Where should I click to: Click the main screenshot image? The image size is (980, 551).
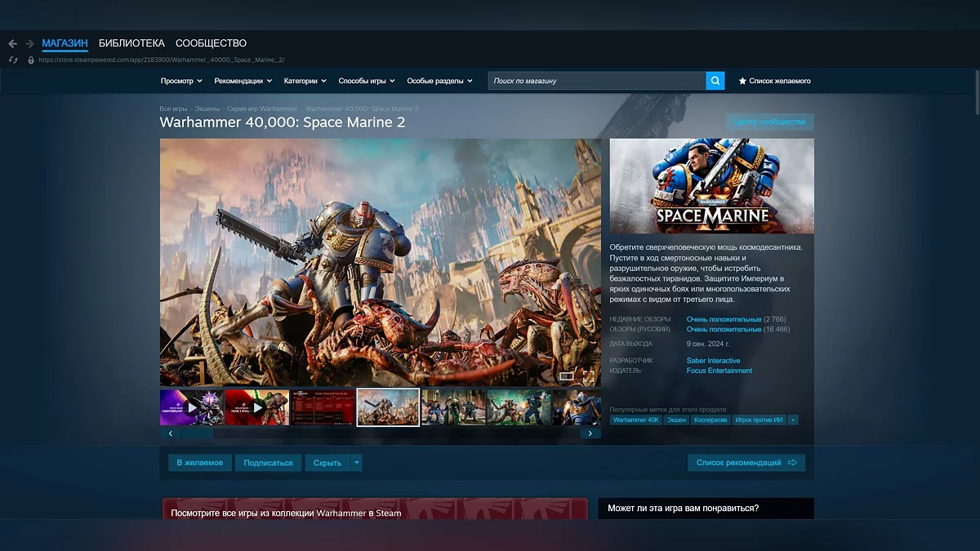[x=381, y=262]
